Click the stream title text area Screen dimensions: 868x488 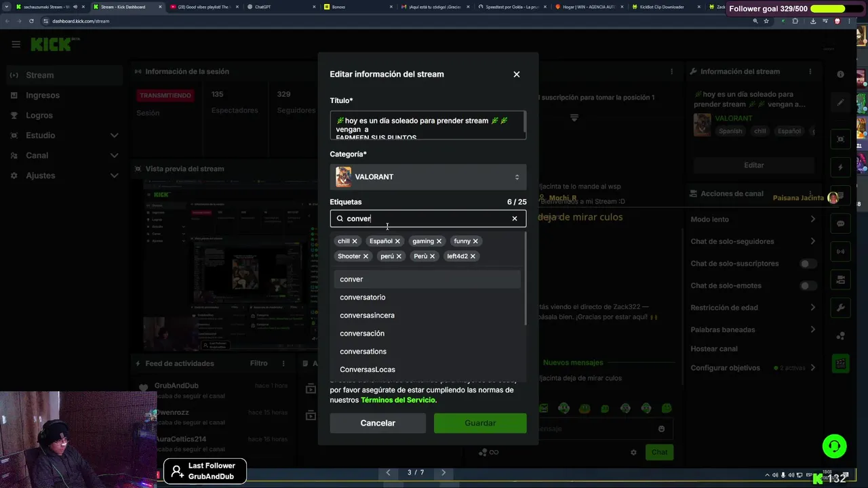[x=428, y=125]
